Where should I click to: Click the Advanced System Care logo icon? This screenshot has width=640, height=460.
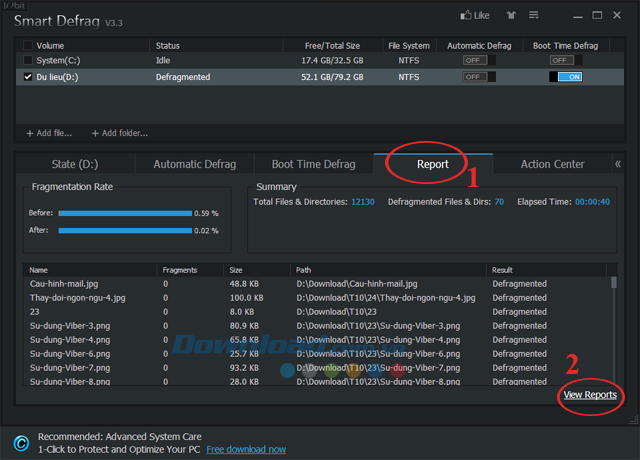point(20,443)
